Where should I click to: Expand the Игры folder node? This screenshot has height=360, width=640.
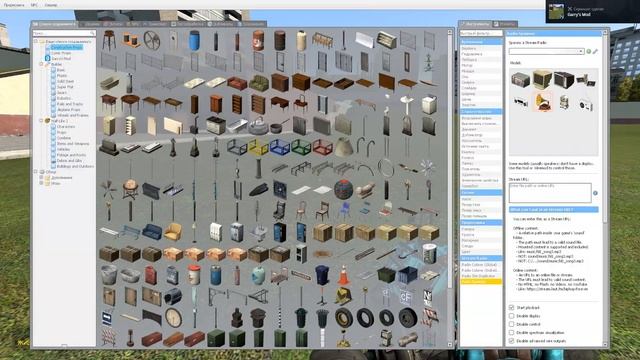[x=41, y=183]
